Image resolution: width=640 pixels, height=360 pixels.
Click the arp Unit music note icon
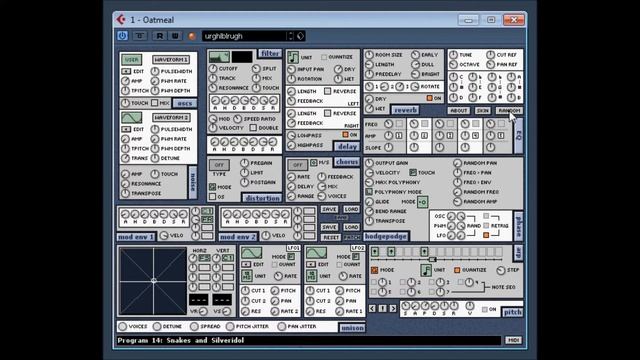(426, 270)
